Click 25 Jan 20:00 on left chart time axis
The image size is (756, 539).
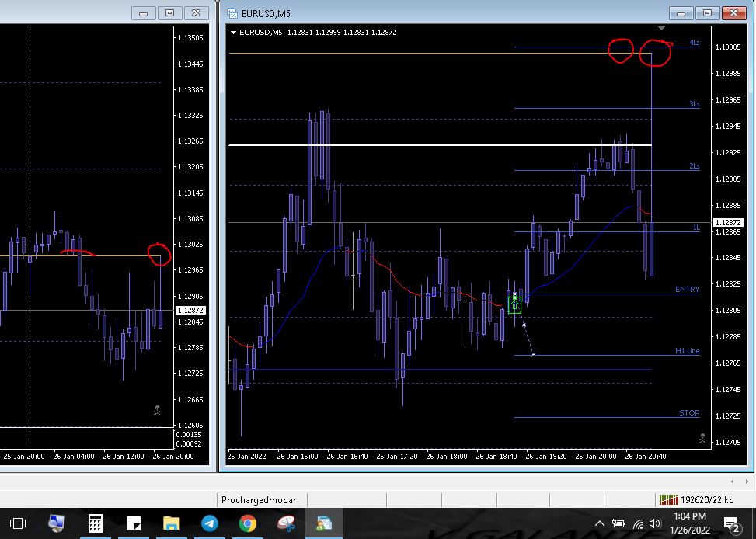click(x=23, y=456)
